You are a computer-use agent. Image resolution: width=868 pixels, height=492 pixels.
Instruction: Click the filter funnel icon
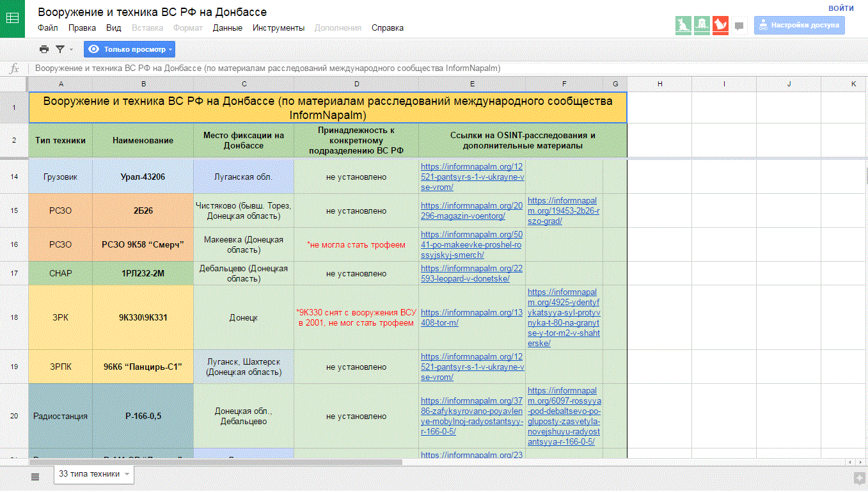[60, 49]
